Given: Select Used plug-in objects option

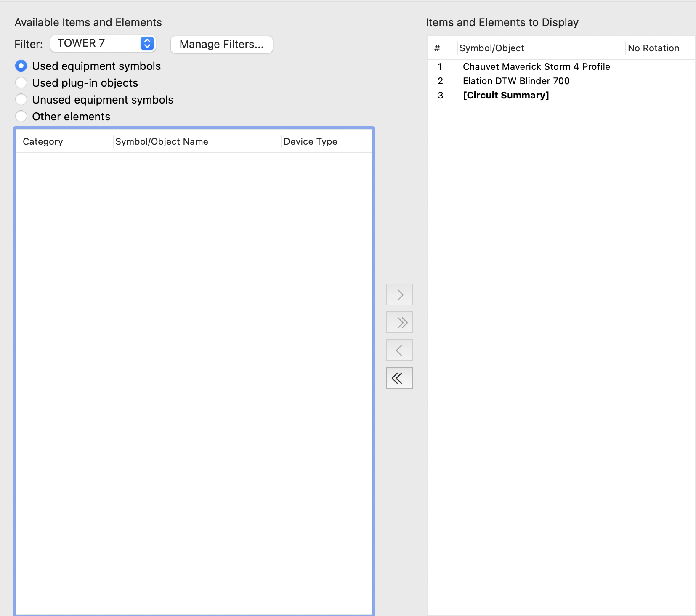Looking at the screenshot, I should pyautogui.click(x=21, y=83).
